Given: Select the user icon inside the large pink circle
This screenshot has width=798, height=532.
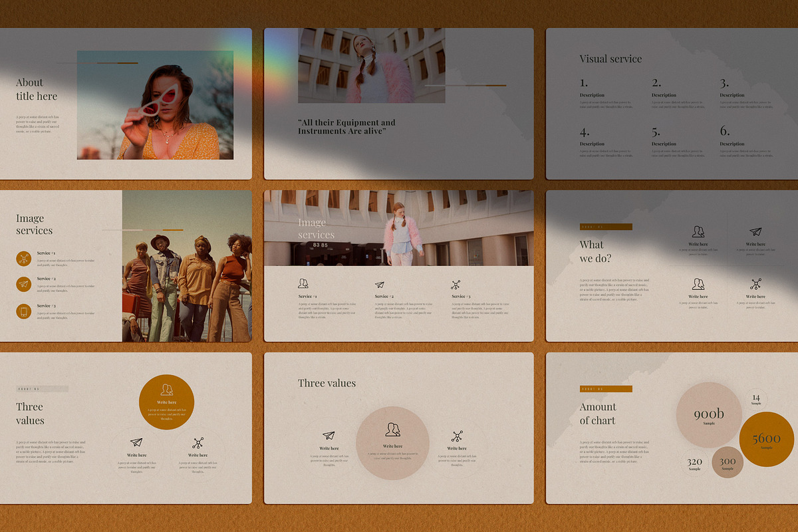Looking at the screenshot, I should [x=392, y=430].
